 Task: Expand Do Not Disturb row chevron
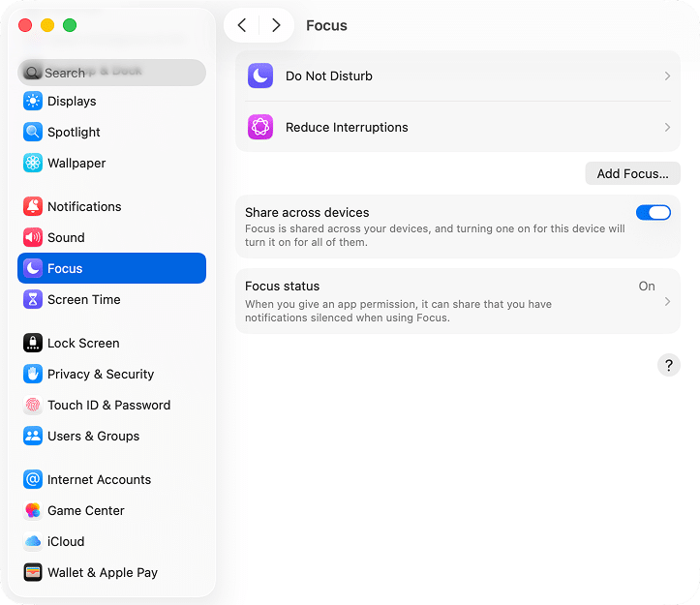click(667, 76)
